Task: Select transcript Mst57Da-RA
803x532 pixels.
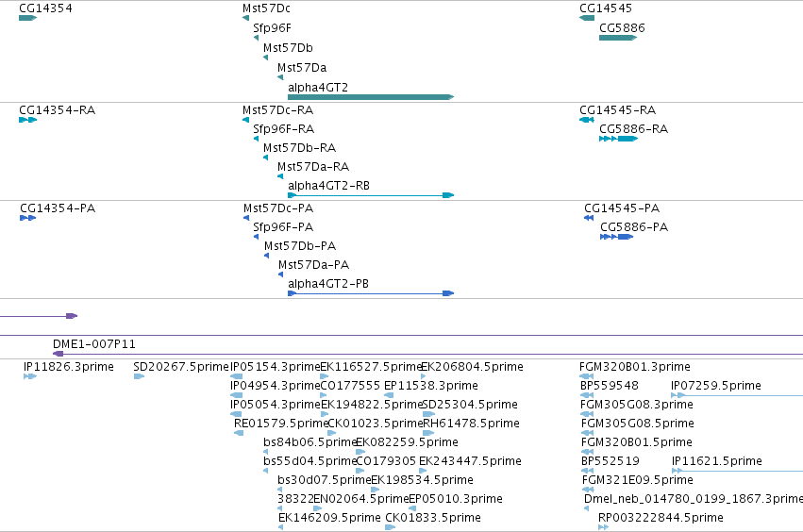Action: pos(313,167)
